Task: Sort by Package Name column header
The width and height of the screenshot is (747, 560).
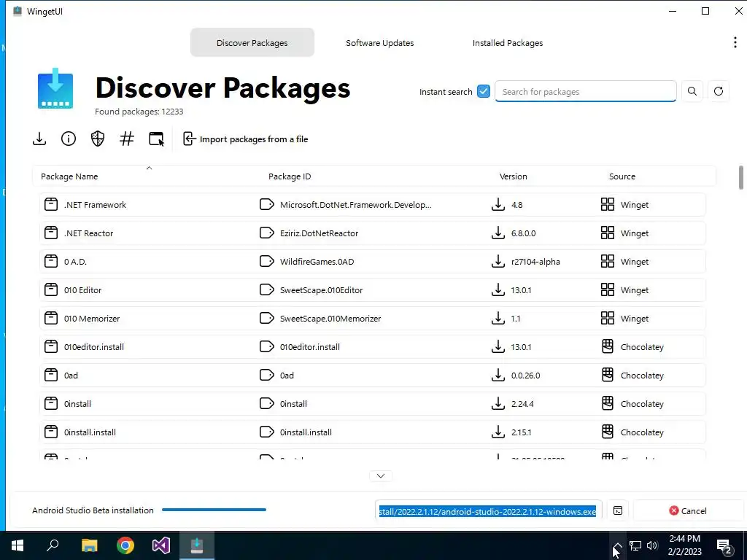Action: coord(69,176)
